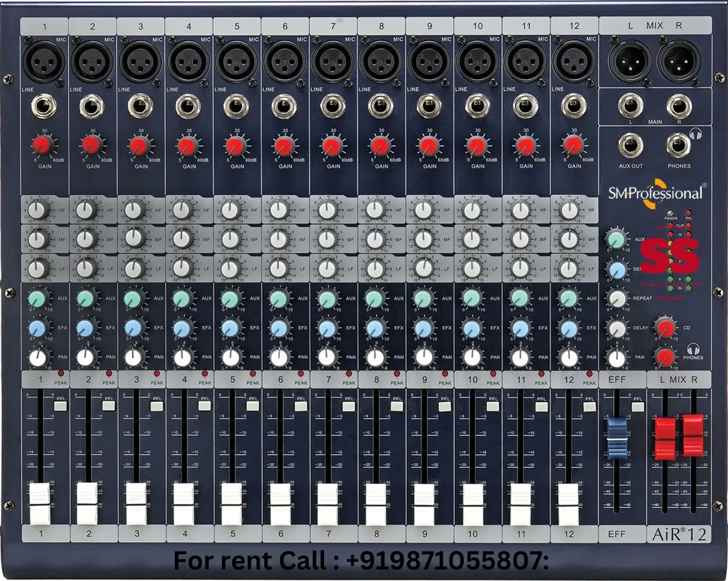Click channel 1 MIC XLR input
The width and height of the screenshot is (728, 581).
pos(43,61)
